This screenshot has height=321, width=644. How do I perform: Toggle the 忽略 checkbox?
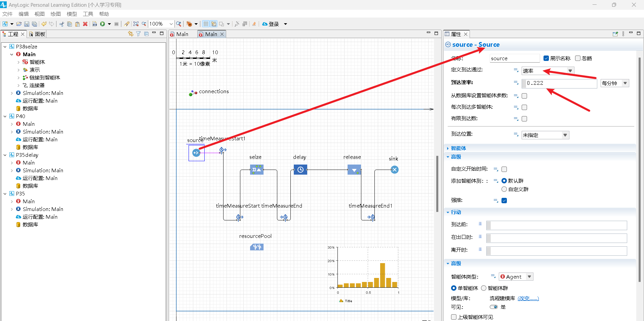[578, 58]
